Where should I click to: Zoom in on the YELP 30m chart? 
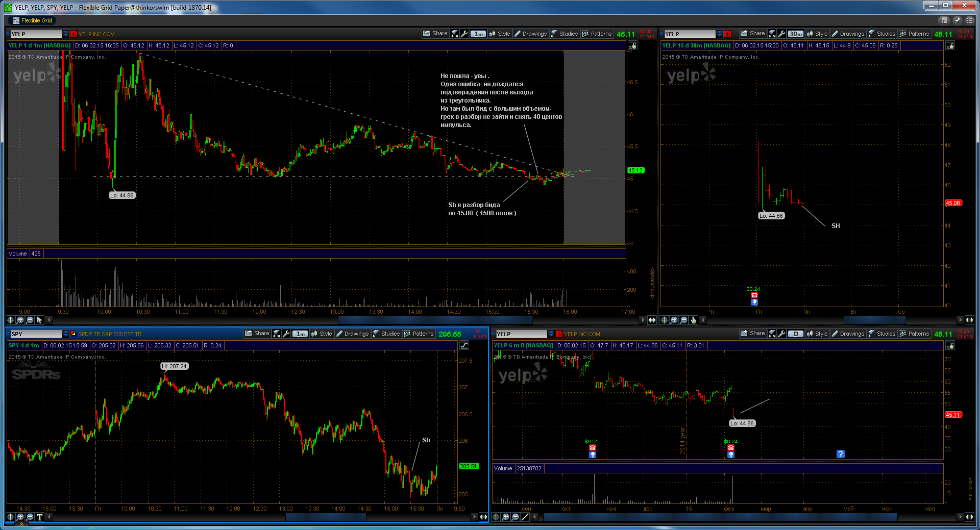click(x=674, y=320)
